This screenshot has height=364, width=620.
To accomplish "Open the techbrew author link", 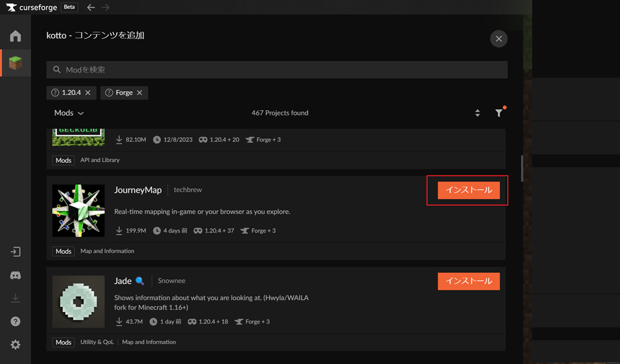I will (187, 190).
